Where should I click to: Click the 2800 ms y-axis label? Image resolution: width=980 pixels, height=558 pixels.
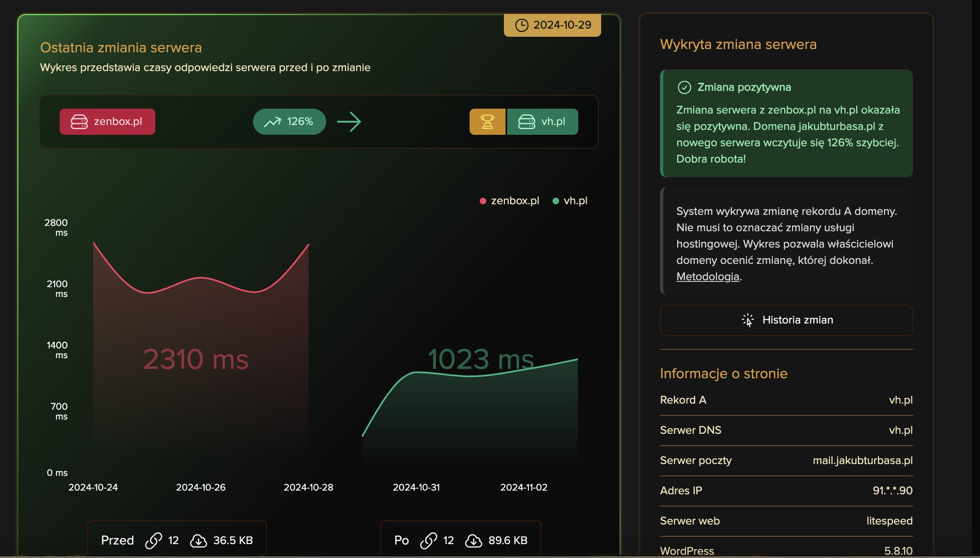(56, 228)
